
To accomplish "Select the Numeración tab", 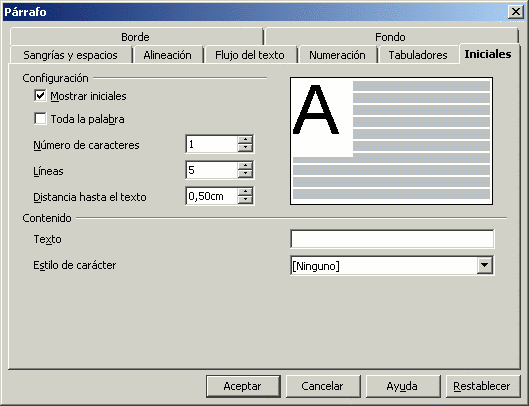I will [337, 55].
